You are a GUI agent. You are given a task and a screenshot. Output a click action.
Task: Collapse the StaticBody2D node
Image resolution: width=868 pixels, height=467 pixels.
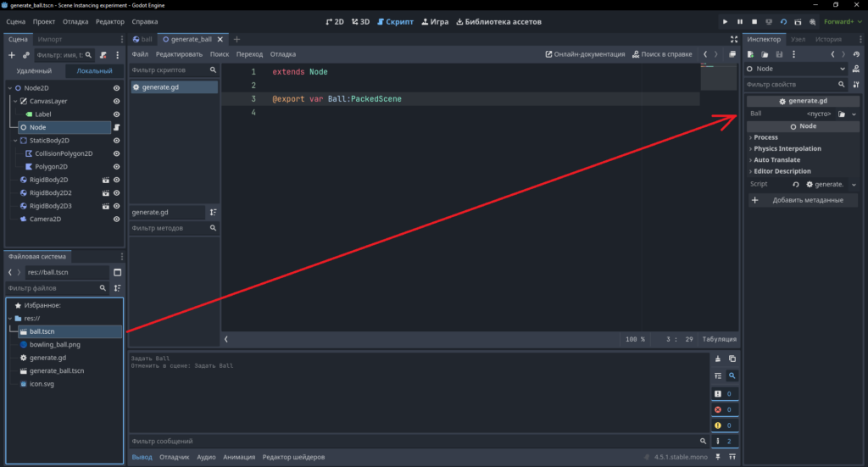click(15, 141)
